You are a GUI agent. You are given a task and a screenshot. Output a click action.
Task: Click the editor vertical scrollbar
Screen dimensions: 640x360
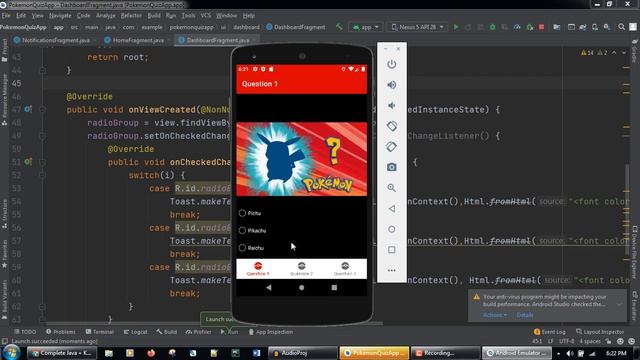click(x=628, y=210)
